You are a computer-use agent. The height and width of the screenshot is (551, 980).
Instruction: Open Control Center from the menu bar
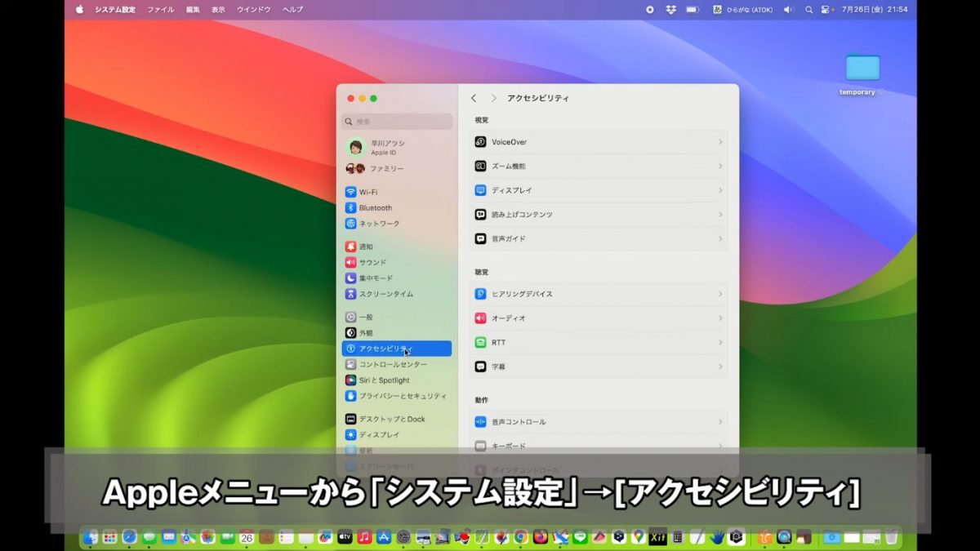pos(826,10)
